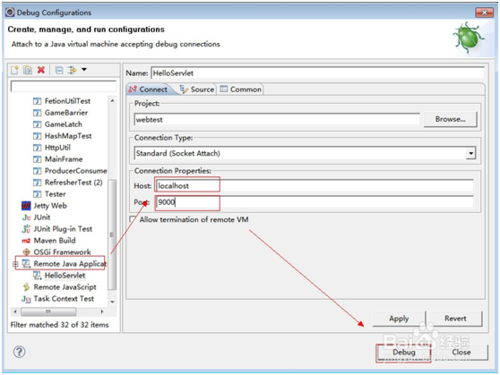
Task: Select ProducerConsume configuration
Action: [x=76, y=171]
